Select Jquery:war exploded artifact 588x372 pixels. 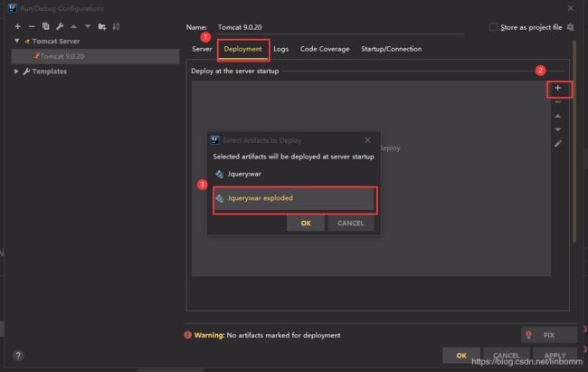(294, 198)
